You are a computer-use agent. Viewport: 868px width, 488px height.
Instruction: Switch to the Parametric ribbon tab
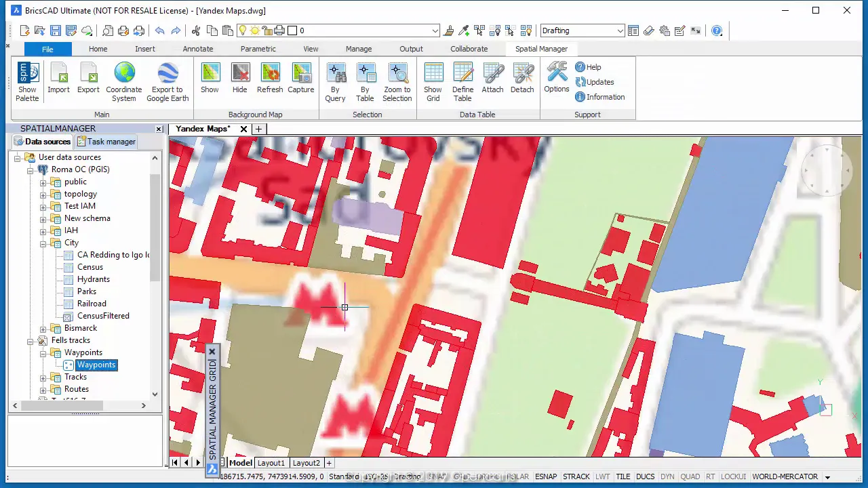point(258,49)
